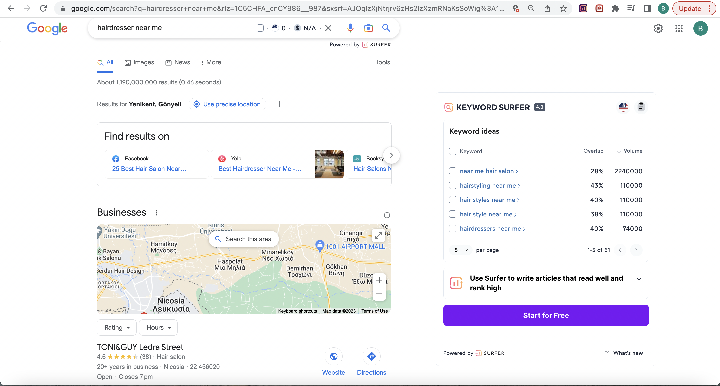Open the Facebook 25 Best Hair Salon result

pyautogui.click(x=149, y=168)
